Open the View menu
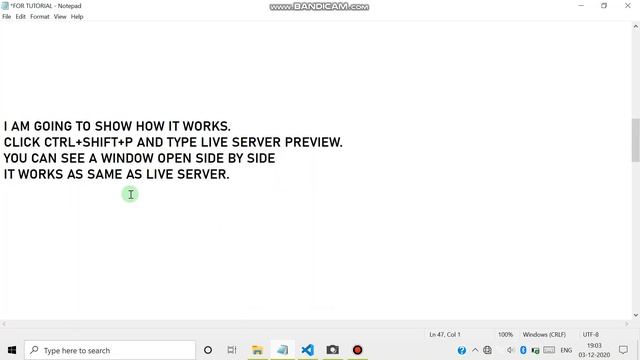This screenshot has height=360, width=640. click(x=60, y=17)
